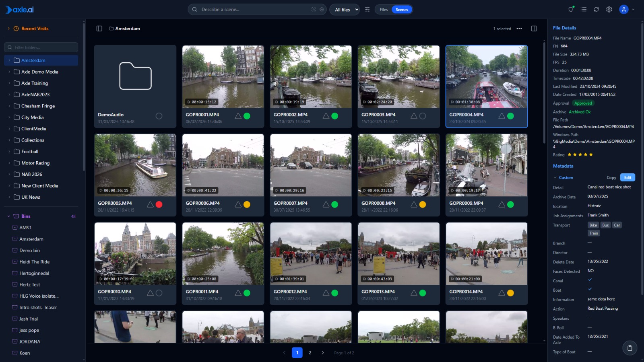The height and width of the screenshot is (362, 644).
Task: Collapse the Custom metadata section
Action: [x=555, y=177]
